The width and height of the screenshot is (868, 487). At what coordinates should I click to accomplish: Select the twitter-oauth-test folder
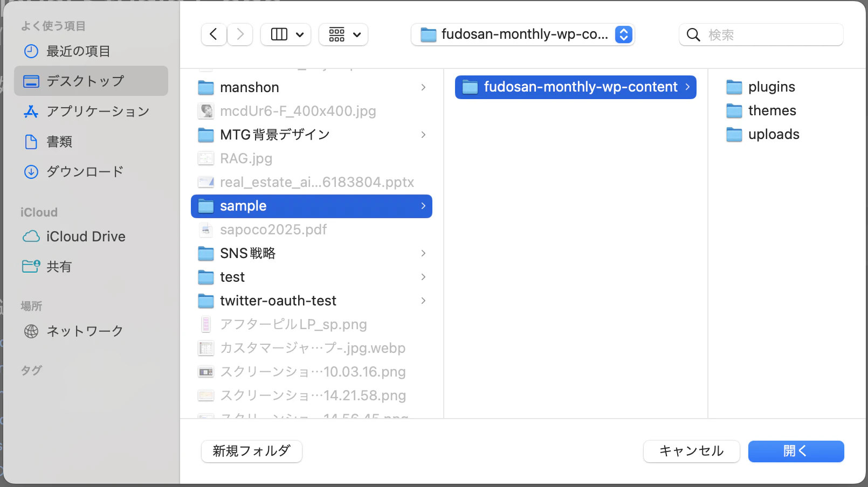pyautogui.click(x=312, y=301)
